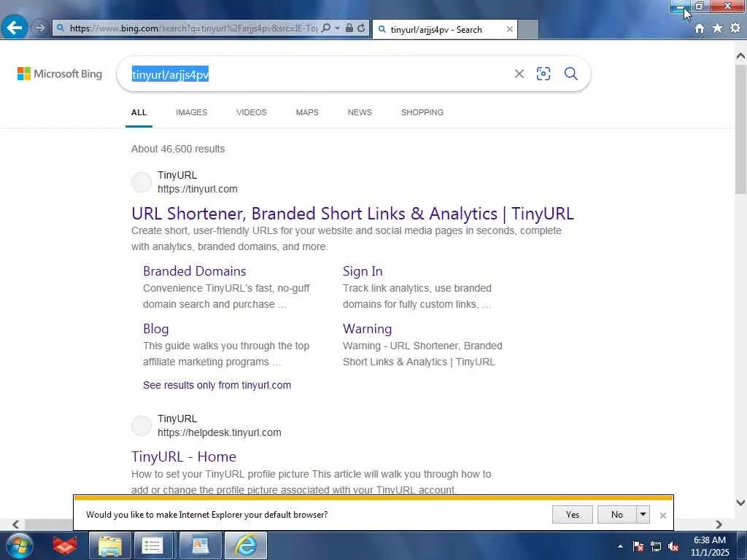Screen dimensions: 747x560
Task: Open the red app icon in taskbar
Action: pyautogui.click(x=65, y=545)
